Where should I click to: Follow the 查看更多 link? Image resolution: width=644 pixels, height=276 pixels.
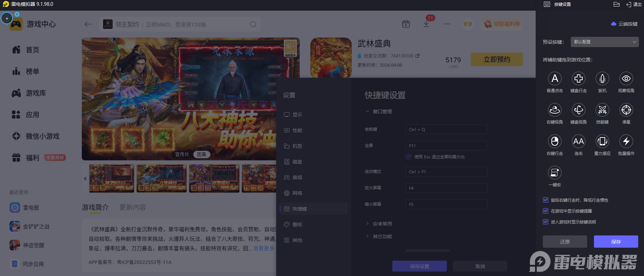(264, 248)
